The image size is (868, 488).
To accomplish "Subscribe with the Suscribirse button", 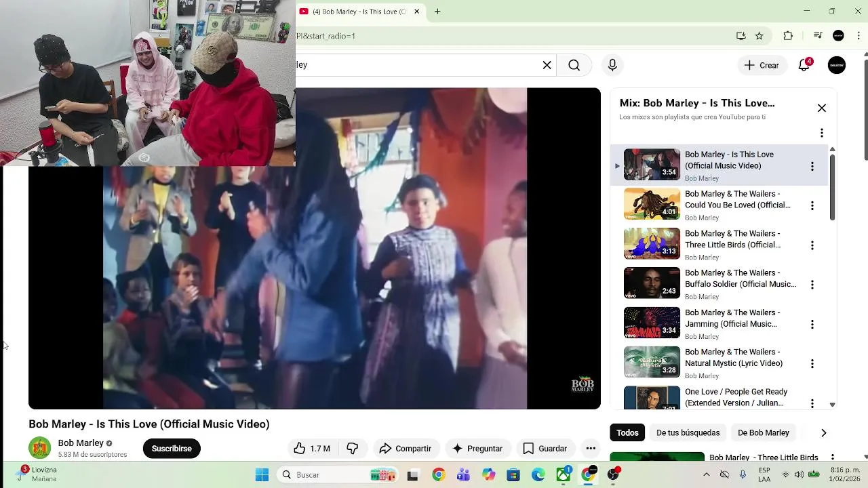I will pyautogui.click(x=172, y=449).
